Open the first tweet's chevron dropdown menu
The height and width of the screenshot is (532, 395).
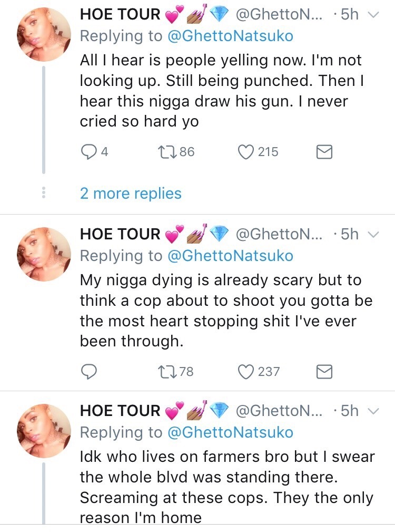coord(372,15)
